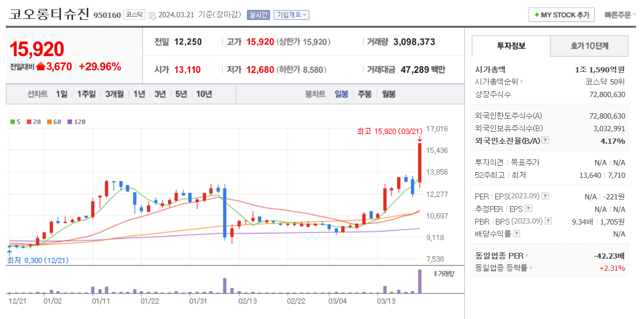Open help icon next to PBR|BPS (2023.09)
Viewport: 644px width, 319px height.
tap(548, 221)
